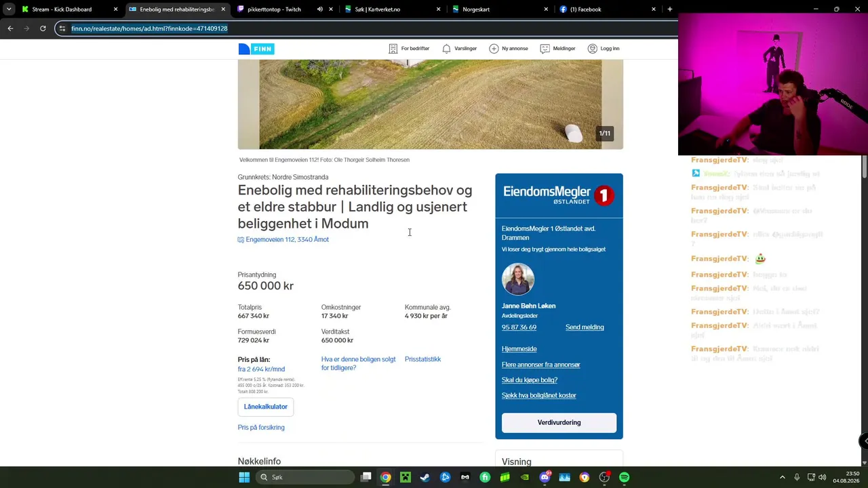Screen dimensions: 868x488
Task: Open the Nvidia app in taskbar
Action: point(525,477)
